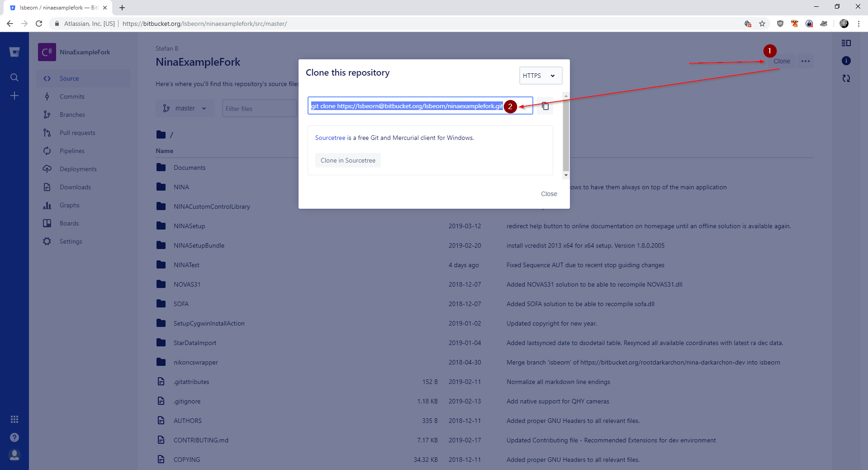This screenshot has height=470, width=868.
Task: Open the SOFA folder
Action: click(181, 304)
